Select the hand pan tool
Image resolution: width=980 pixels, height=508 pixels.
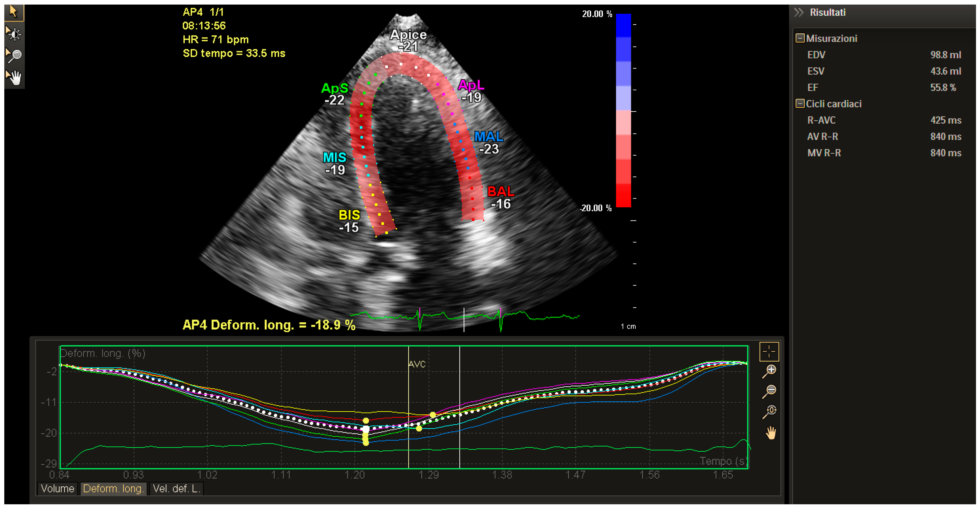[x=14, y=78]
